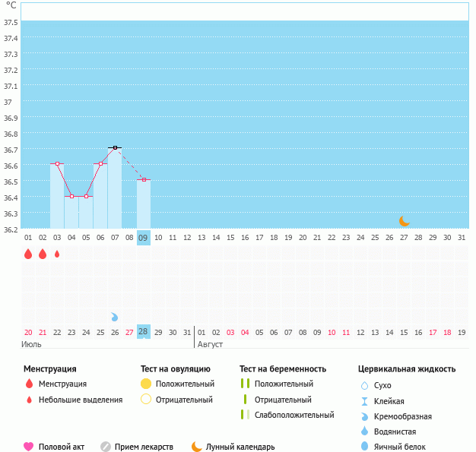
Task: Select the 36.6 temperature point on day 03
Action: pyautogui.click(x=57, y=163)
